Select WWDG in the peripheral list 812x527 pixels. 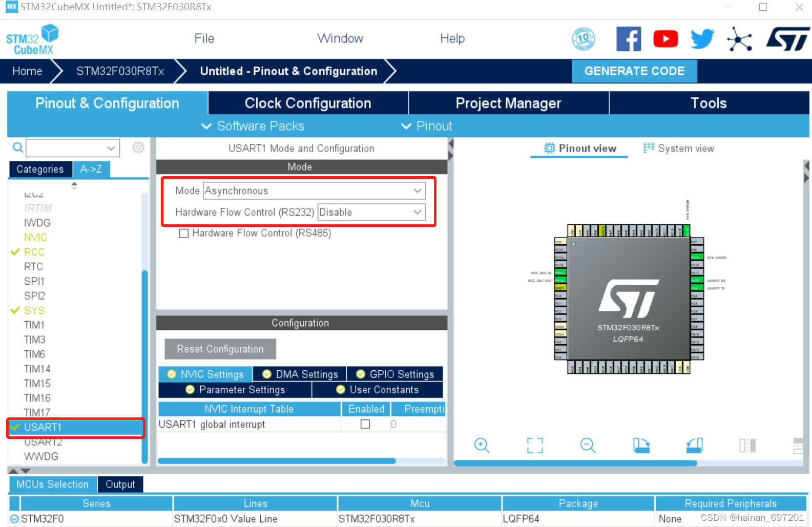pos(41,456)
